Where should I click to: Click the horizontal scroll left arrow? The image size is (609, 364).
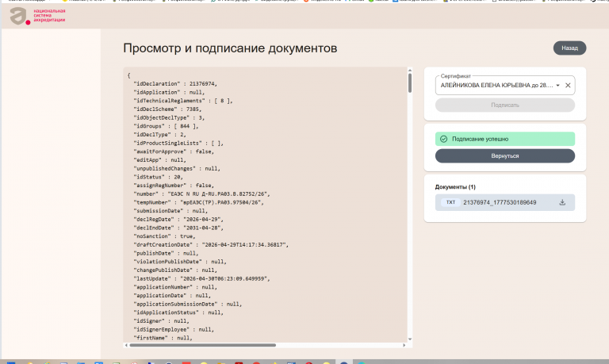[x=126, y=345]
